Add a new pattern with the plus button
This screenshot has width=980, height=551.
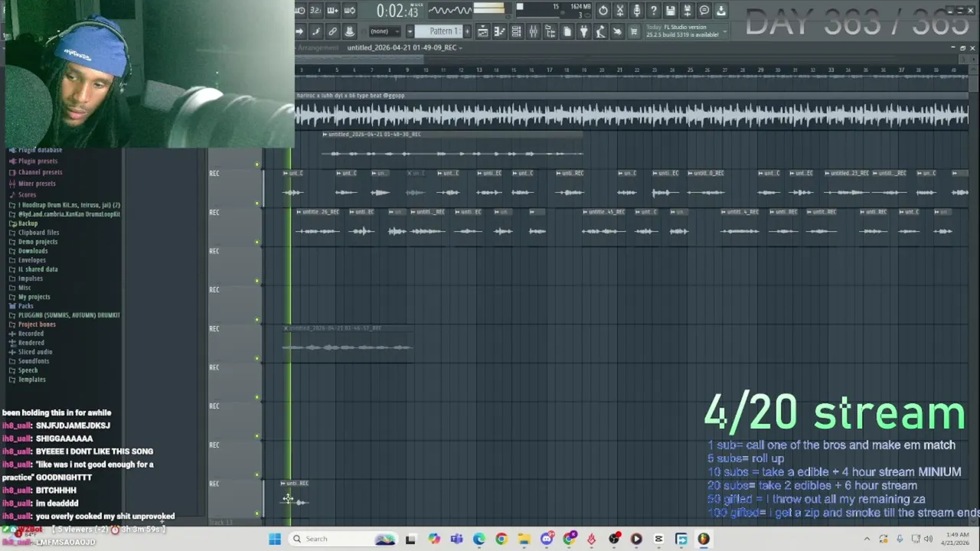[x=467, y=31]
